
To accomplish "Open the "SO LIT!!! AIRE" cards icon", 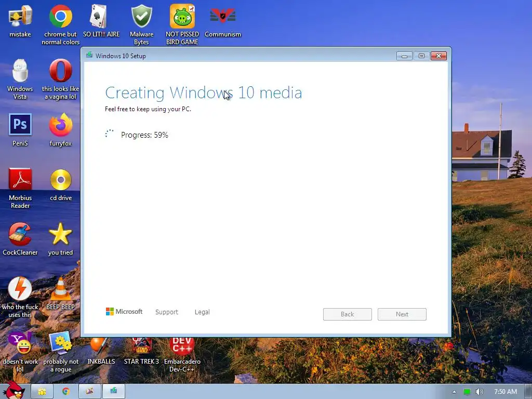I will pos(98,16).
